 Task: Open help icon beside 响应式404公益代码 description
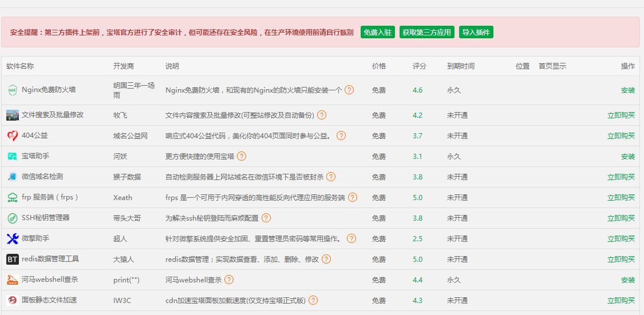(x=341, y=135)
